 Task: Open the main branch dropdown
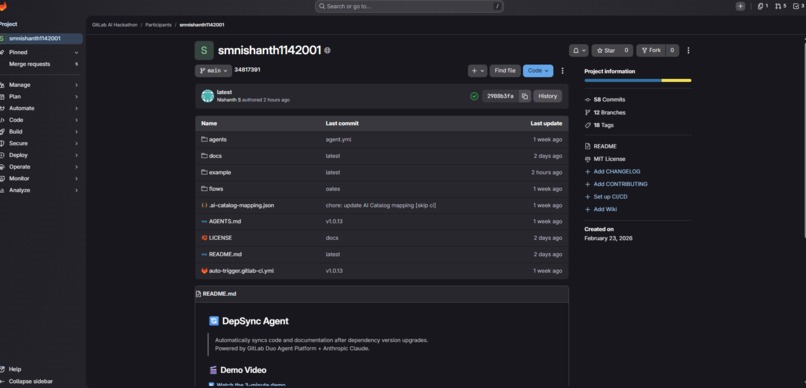(213, 71)
